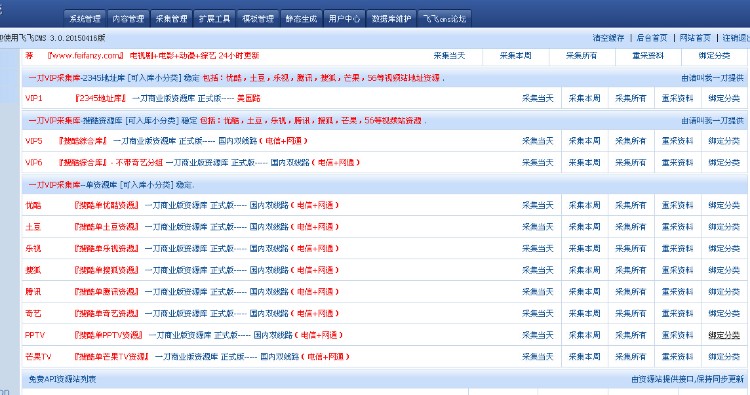
Task: Open the 静态生成 menu
Action: [301, 19]
